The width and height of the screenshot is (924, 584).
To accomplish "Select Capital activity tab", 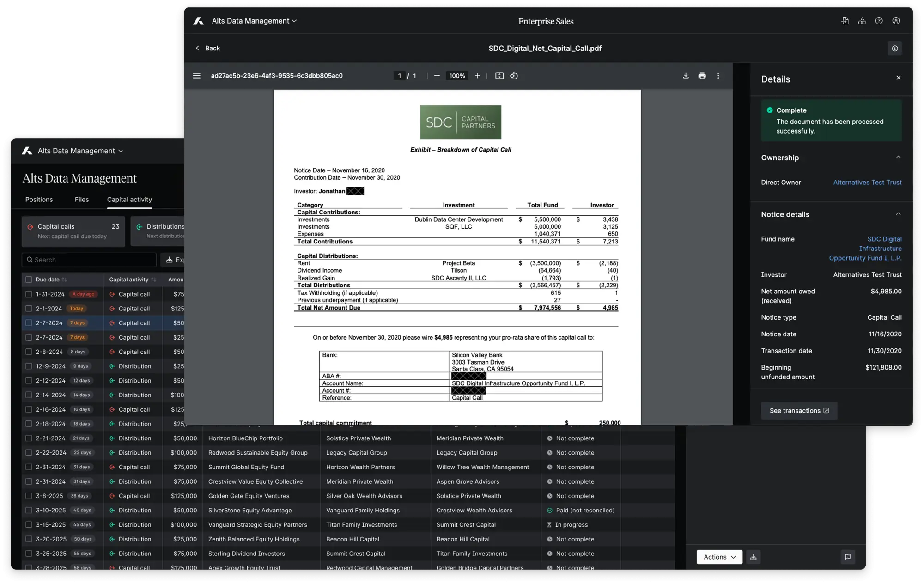I will click(129, 200).
